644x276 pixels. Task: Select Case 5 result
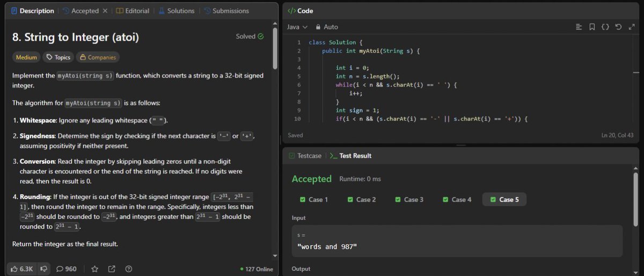(x=504, y=199)
